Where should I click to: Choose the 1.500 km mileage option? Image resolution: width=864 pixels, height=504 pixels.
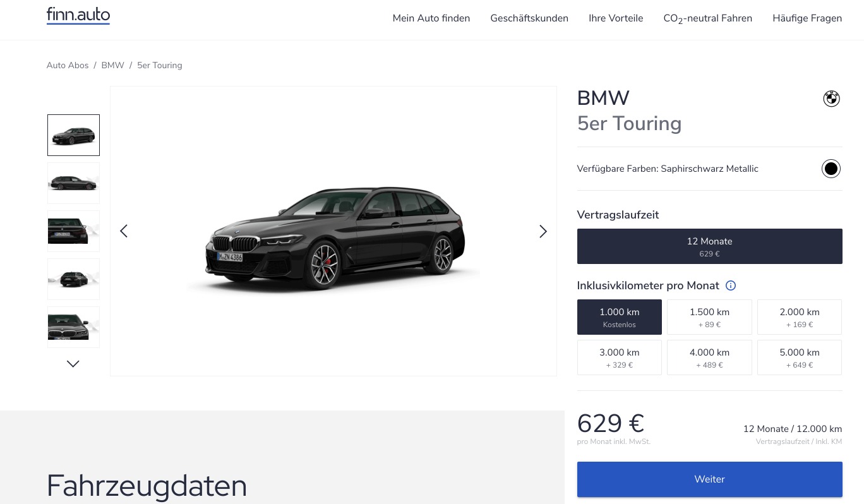tap(709, 317)
